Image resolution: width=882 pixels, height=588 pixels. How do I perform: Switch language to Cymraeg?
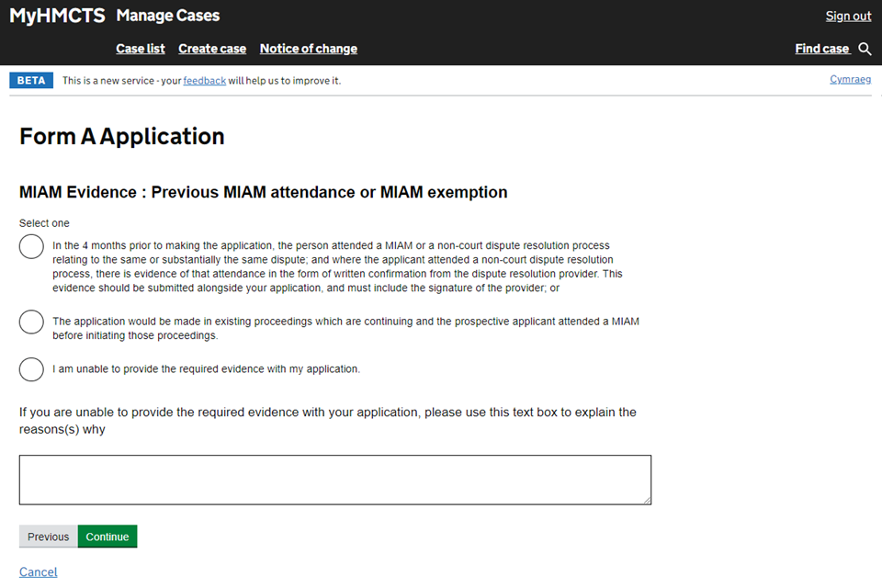pyautogui.click(x=850, y=80)
